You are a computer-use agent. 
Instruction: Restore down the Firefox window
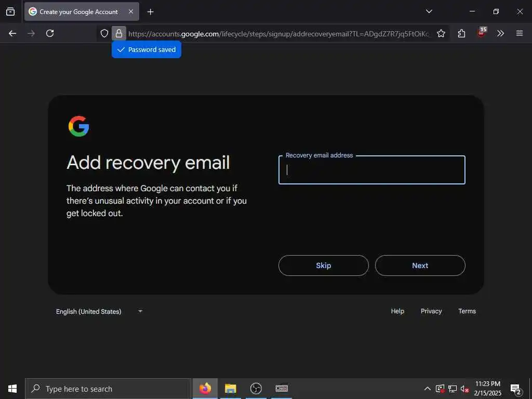tap(496, 11)
